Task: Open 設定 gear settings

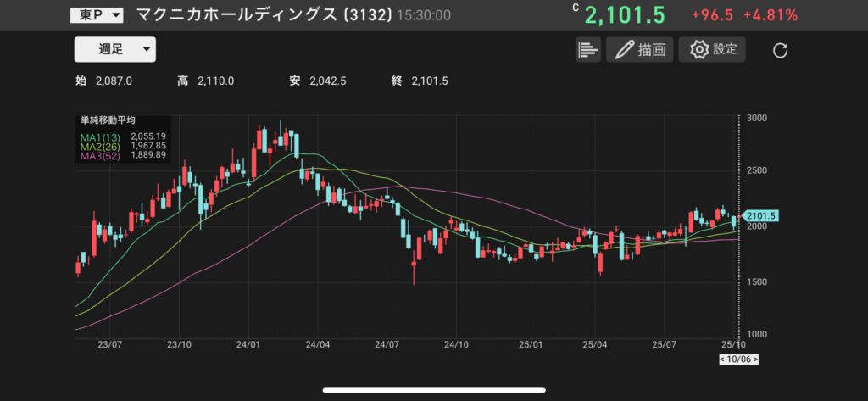Action: tap(713, 50)
